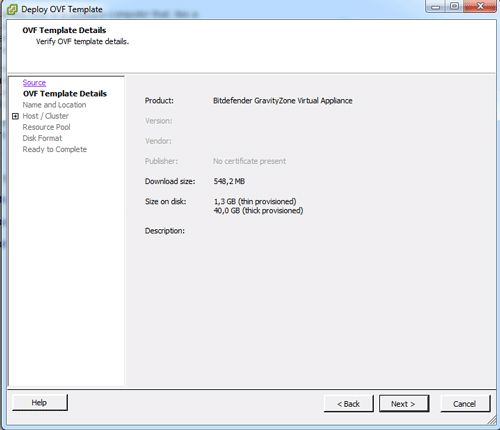Click the No certificate present text

[249, 161]
